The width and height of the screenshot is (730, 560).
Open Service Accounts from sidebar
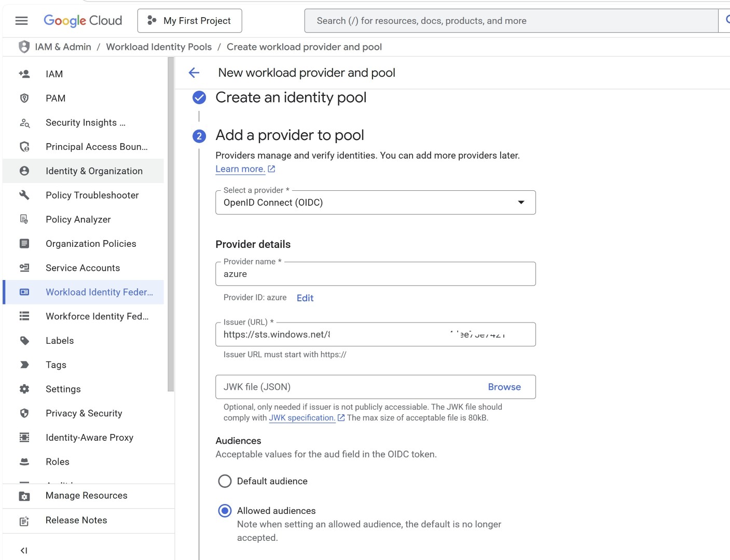83,268
